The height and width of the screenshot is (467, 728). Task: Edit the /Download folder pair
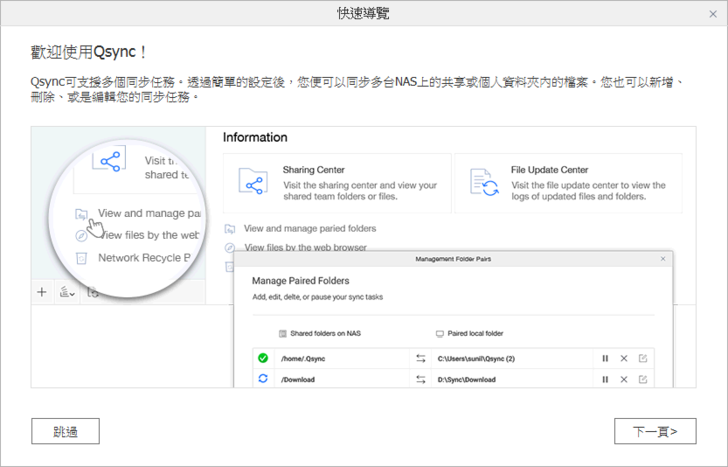(643, 379)
